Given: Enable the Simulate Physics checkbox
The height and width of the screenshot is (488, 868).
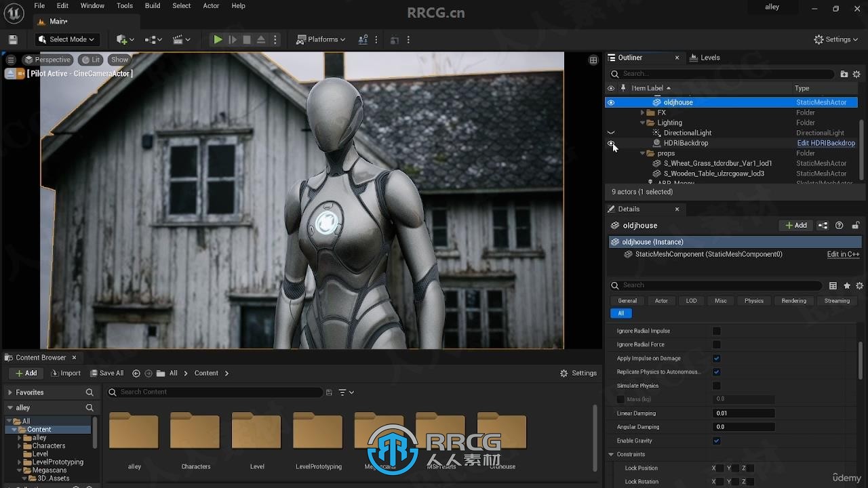Looking at the screenshot, I should pos(716,386).
